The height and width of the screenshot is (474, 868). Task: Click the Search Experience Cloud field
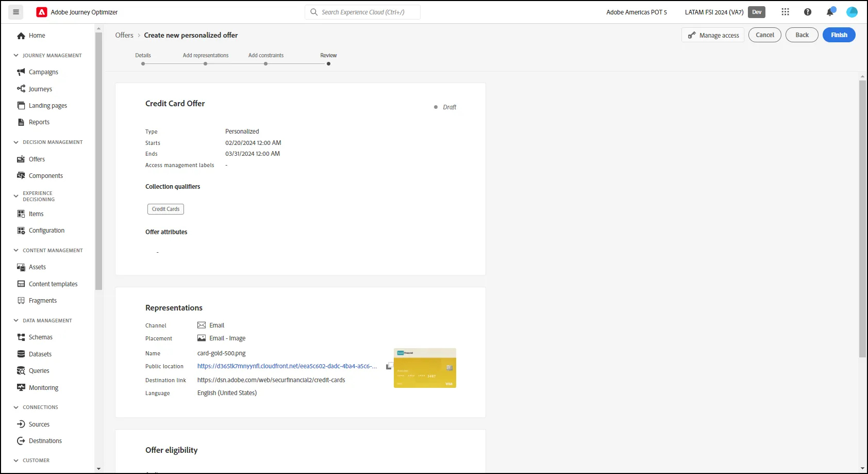[x=363, y=12]
